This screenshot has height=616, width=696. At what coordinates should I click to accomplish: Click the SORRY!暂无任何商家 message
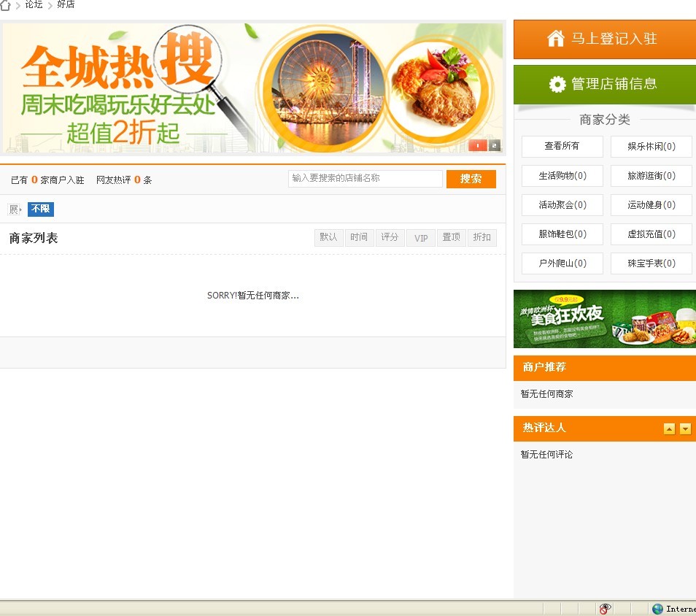click(x=253, y=296)
